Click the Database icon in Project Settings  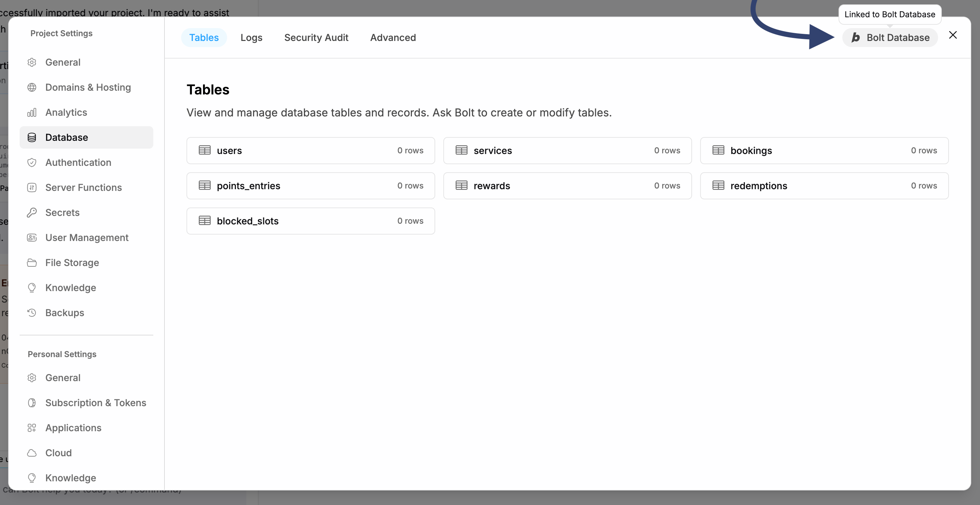tap(32, 137)
